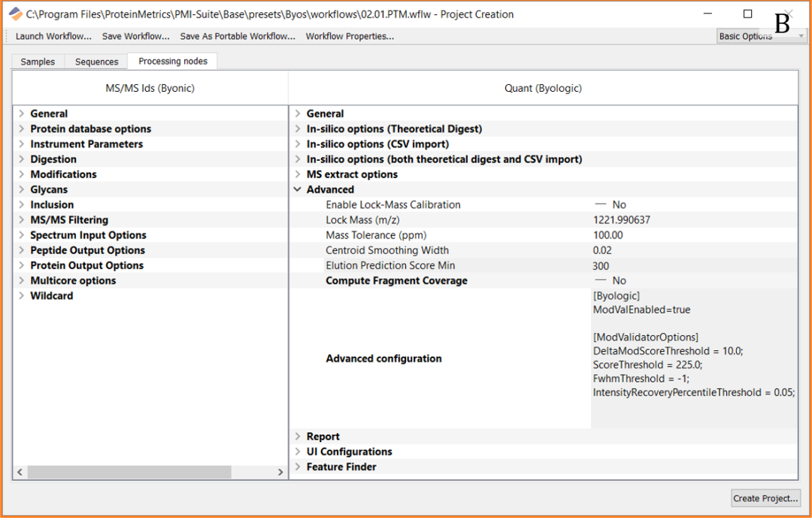
Task: Click the Create Project button
Action: click(765, 498)
